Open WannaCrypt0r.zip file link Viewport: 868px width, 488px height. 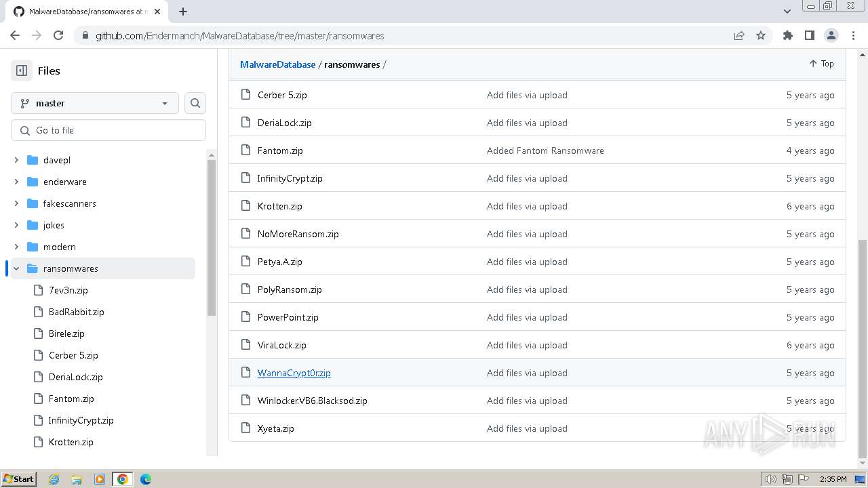tap(294, 373)
